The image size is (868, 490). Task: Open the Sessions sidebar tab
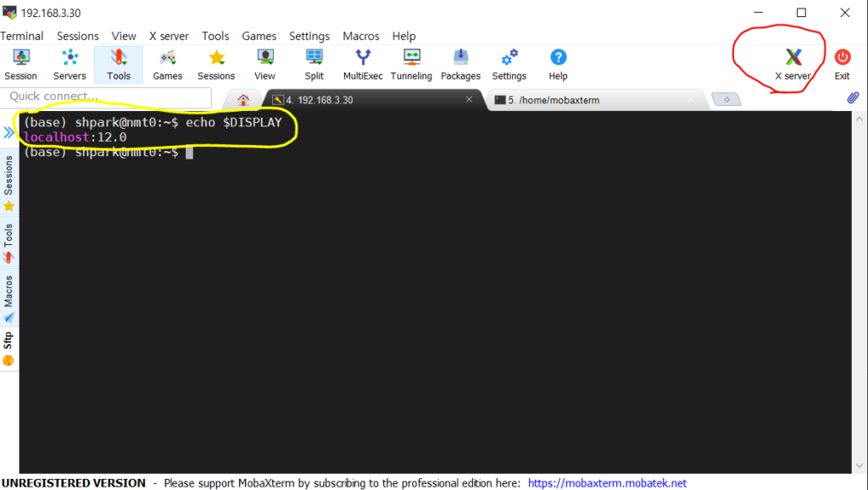point(8,183)
